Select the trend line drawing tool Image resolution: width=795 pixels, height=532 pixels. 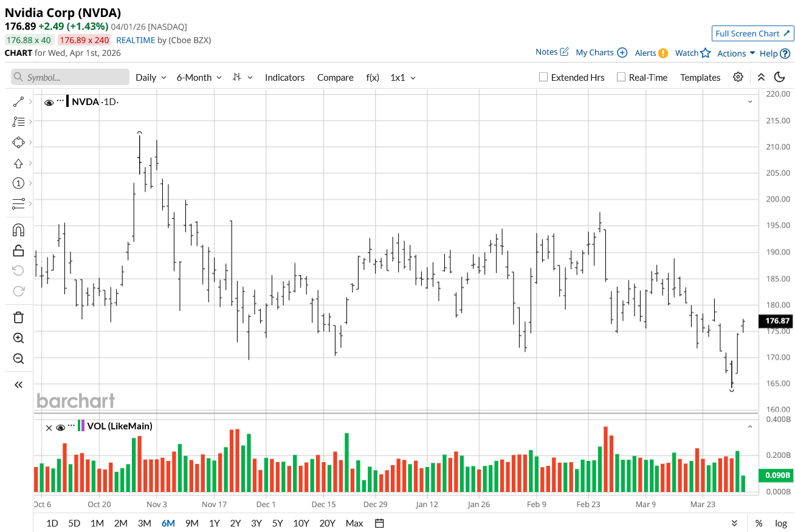point(18,102)
